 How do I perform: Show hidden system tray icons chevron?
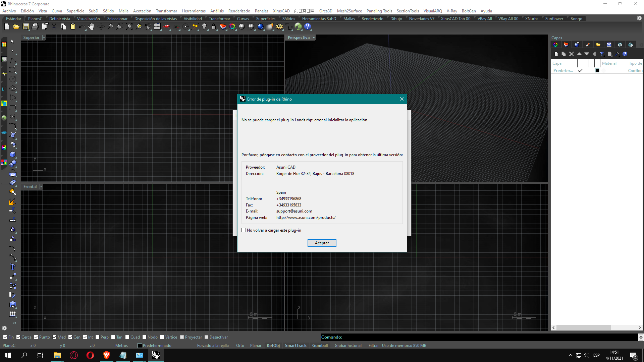coord(570,355)
